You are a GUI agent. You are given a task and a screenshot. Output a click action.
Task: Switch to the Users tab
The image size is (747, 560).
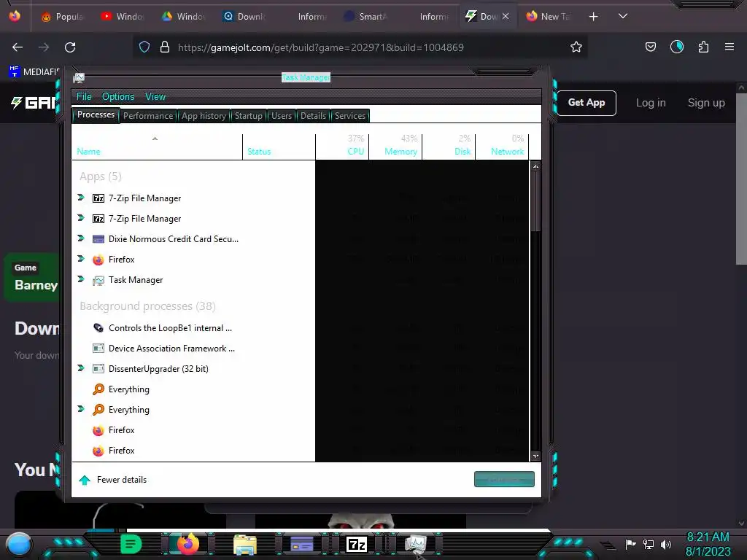click(x=282, y=116)
